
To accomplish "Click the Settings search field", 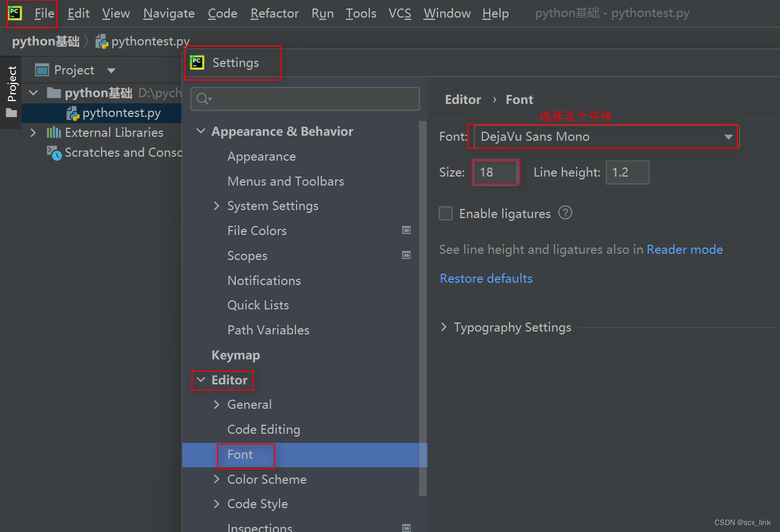I will pyautogui.click(x=305, y=99).
